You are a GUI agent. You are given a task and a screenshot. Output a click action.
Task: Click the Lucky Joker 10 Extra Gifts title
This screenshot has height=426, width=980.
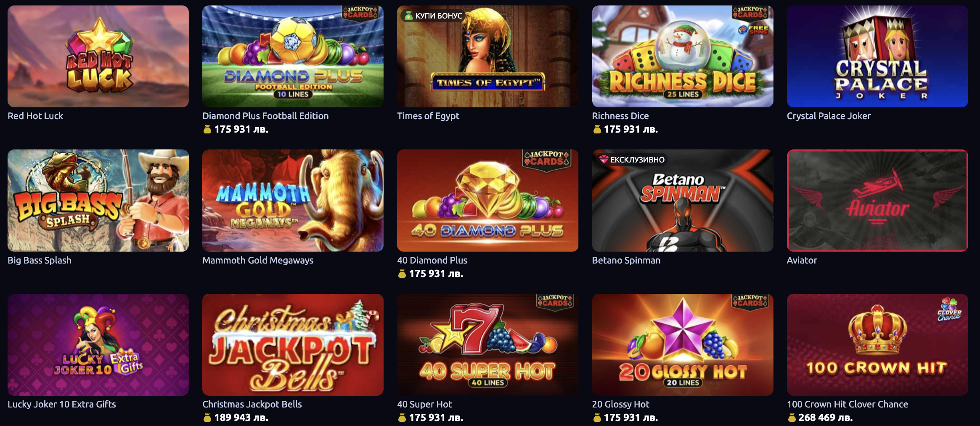pos(62,404)
